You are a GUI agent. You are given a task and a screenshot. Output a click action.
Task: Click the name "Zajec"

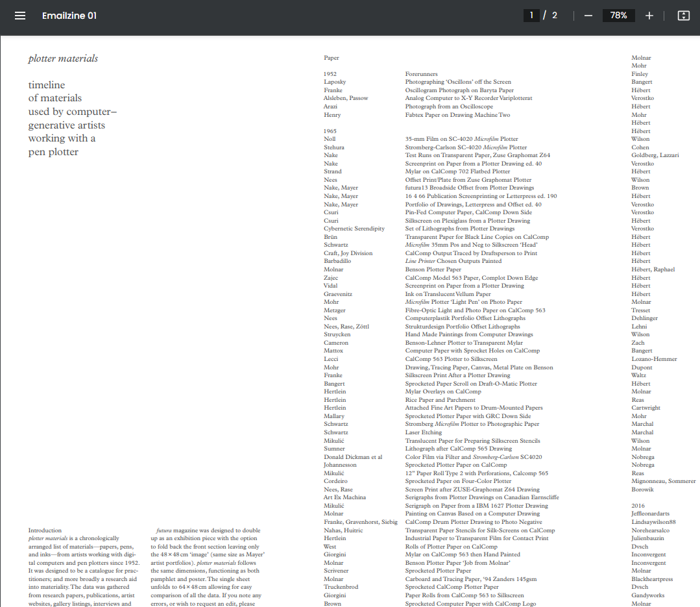tap(331, 278)
